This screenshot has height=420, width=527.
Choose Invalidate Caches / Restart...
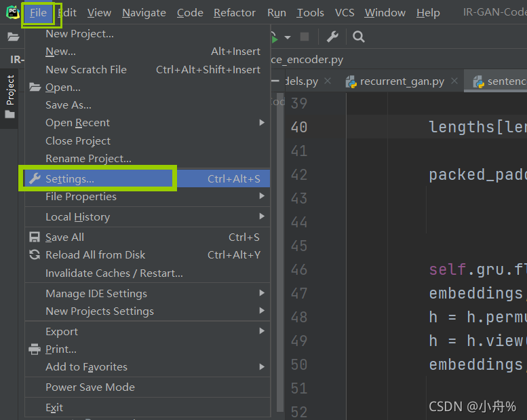[147, 273]
